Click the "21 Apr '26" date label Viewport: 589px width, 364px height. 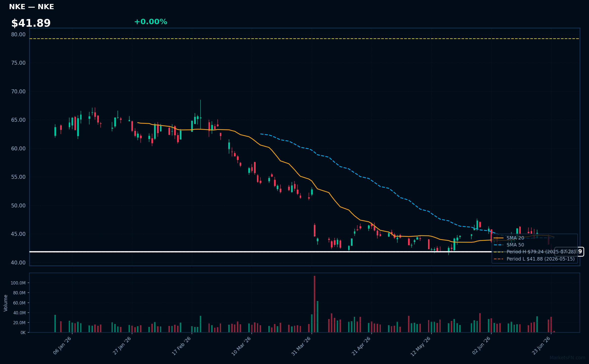361,346
